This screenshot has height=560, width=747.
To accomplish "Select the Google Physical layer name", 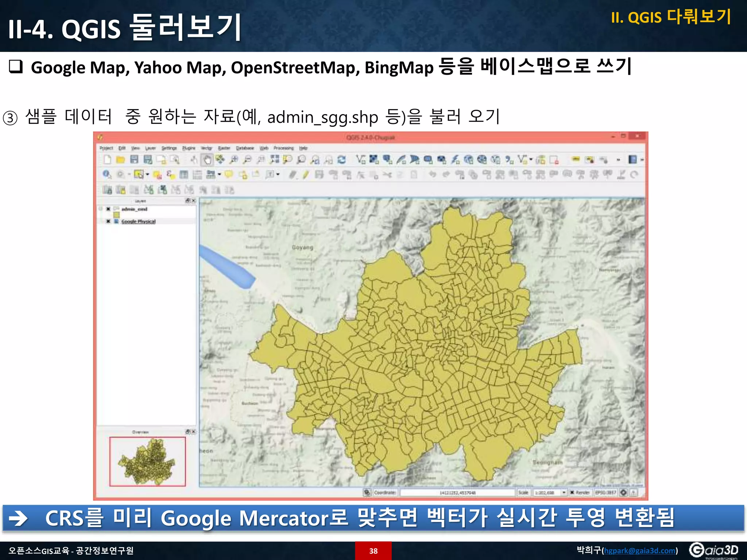I will pyautogui.click(x=138, y=221).
